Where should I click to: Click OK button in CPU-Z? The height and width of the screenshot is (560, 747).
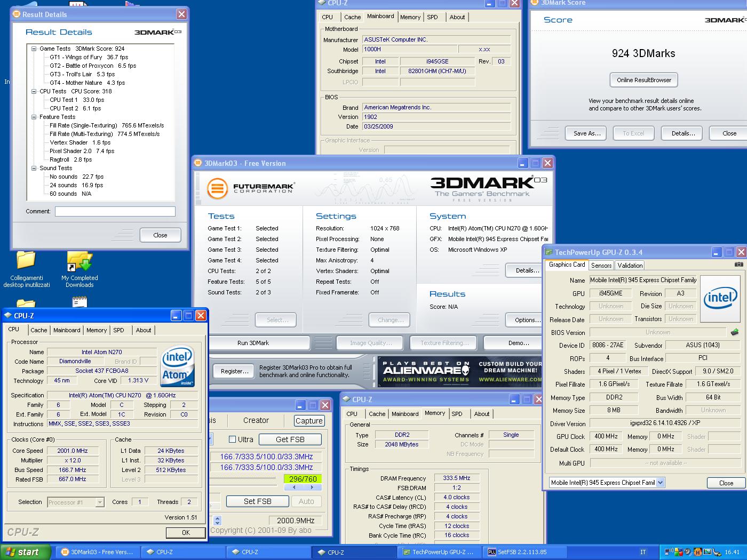[x=186, y=532]
